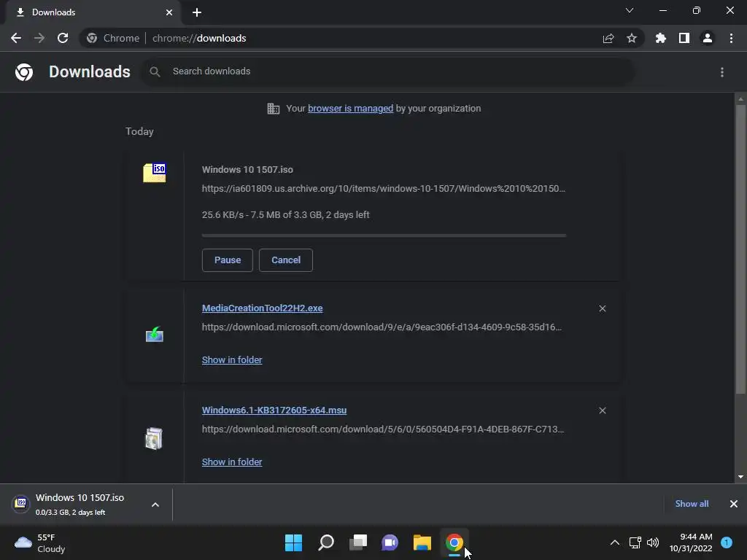The height and width of the screenshot is (560, 747).
Task: Open the profile avatar menu
Action: point(708,38)
